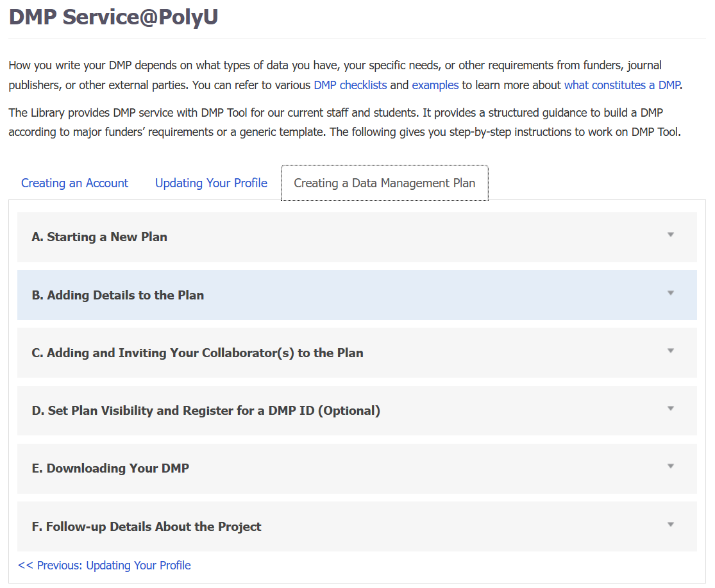
Task: Expand the 'C. Adding and Inviting Your Collaborator(s)' heading
Action: pyautogui.click(x=198, y=353)
